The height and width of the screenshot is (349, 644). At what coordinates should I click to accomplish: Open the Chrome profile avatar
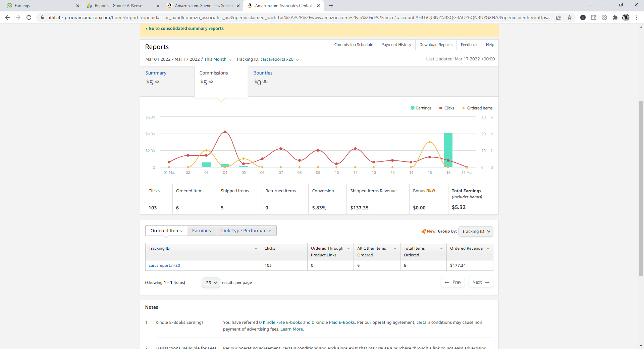coord(626,17)
